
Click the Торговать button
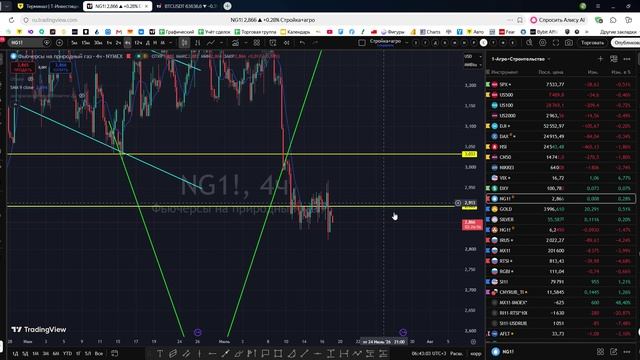click(592, 42)
